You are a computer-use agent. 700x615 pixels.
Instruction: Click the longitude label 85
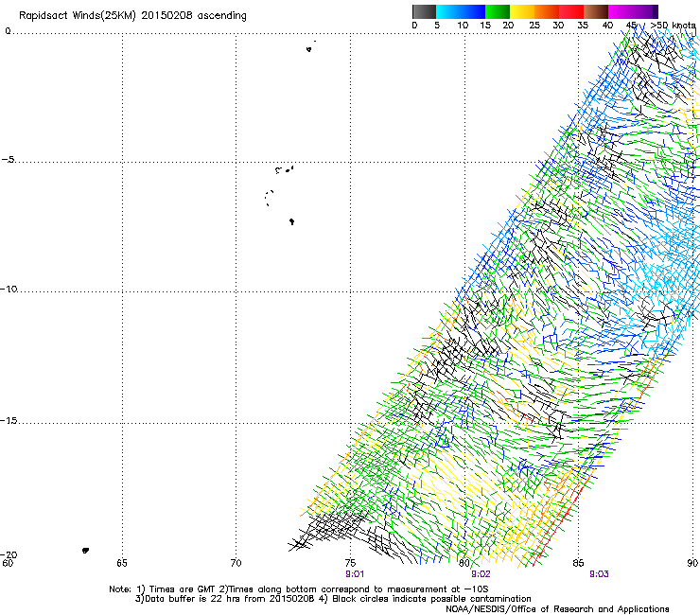[578, 563]
